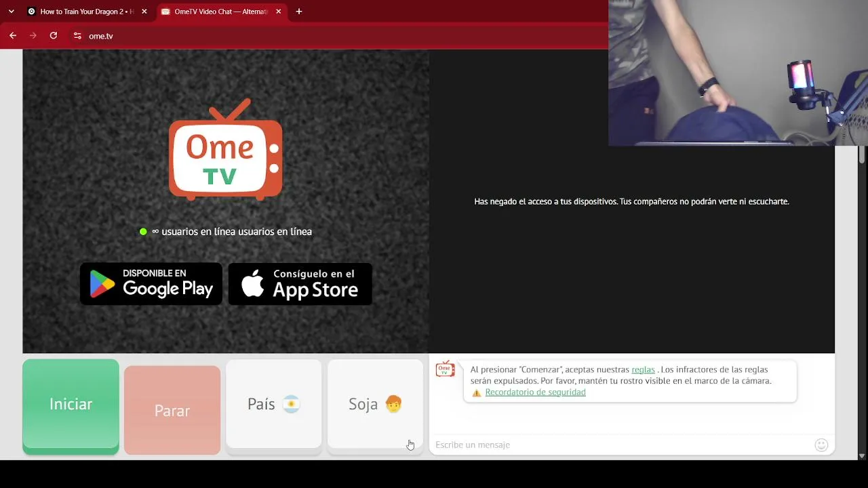Click the webcam overlay video

738,73
